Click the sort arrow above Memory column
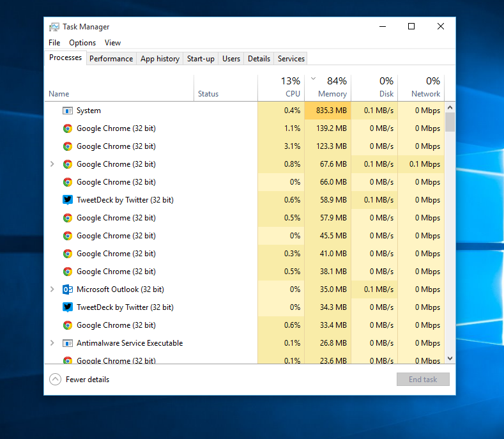Screen dimensions: 504x439 coord(314,79)
